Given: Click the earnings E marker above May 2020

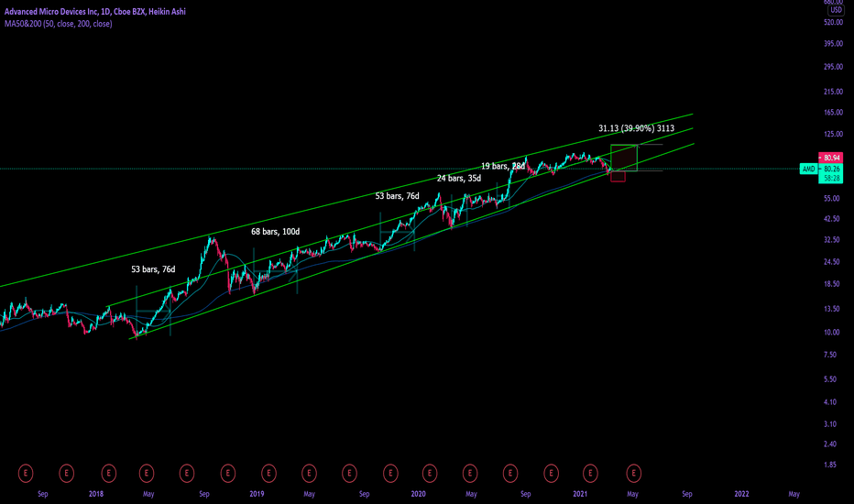Looking at the screenshot, I should tap(470, 473).
